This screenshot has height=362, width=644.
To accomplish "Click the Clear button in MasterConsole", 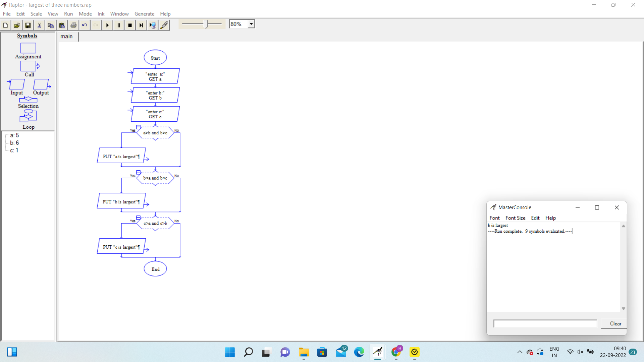I will [615, 323].
